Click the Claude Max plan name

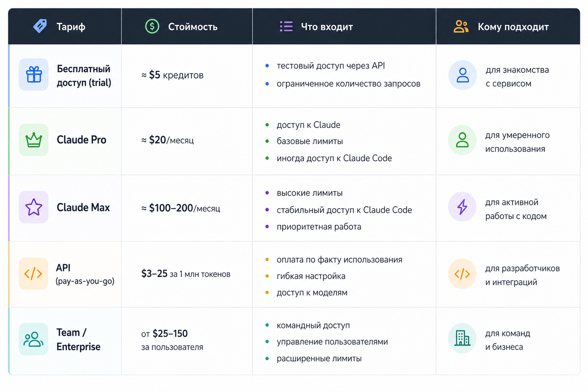83,207
